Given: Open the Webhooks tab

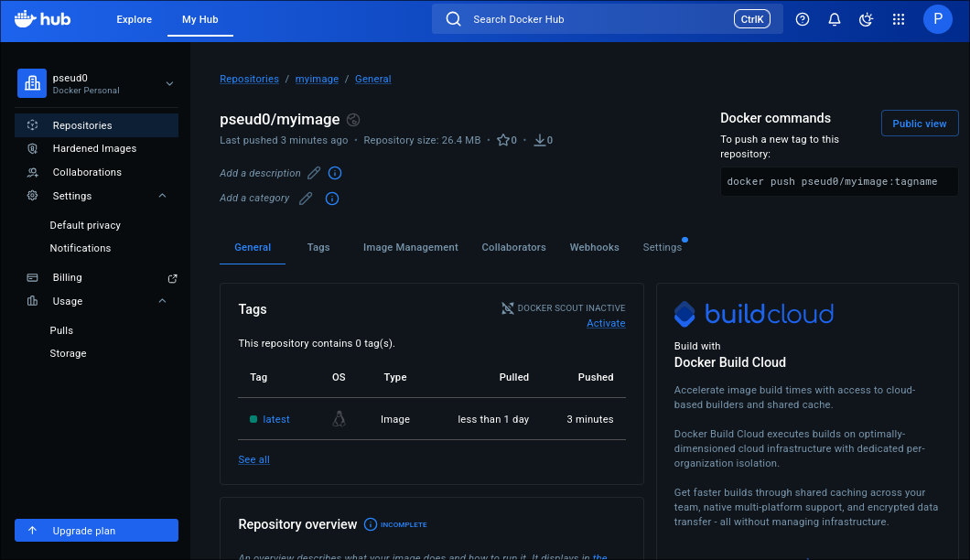Looking at the screenshot, I should coord(594,247).
